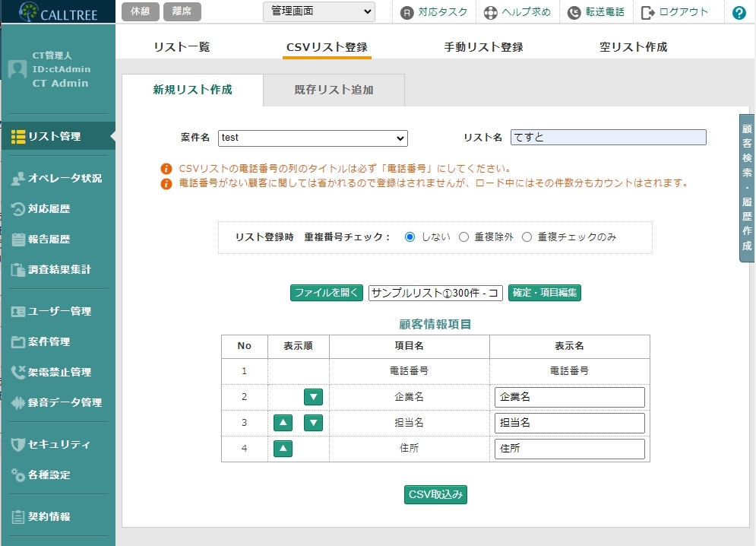Click the 対応タスク icon

click(x=407, y=13)
